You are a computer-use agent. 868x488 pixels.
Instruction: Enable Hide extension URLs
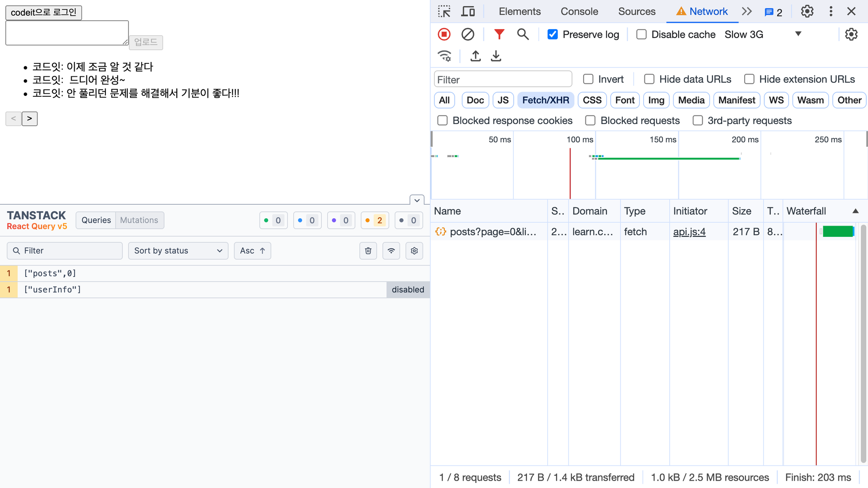[x=749, y=79]
